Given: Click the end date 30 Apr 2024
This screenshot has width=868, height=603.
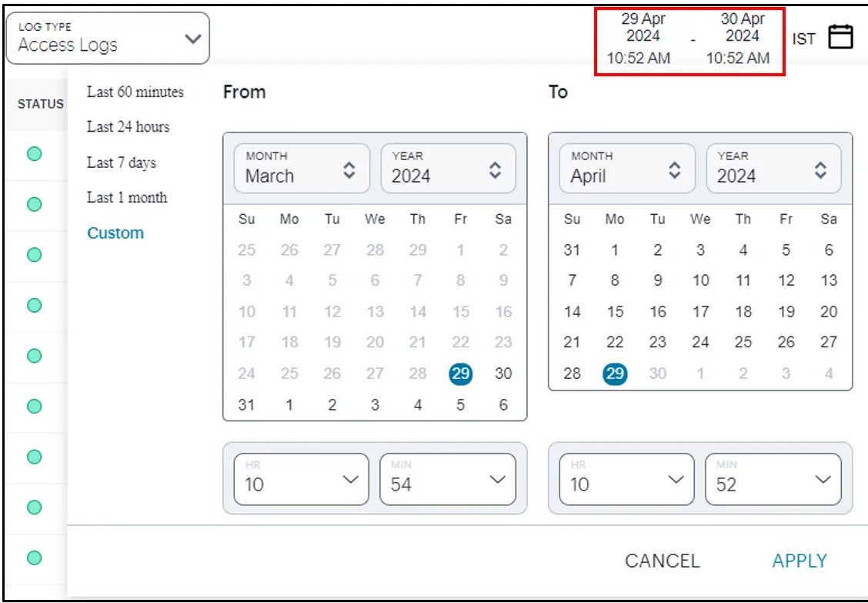Looking at the screenshot, I should pyautogui.click(x=742, y=27).
